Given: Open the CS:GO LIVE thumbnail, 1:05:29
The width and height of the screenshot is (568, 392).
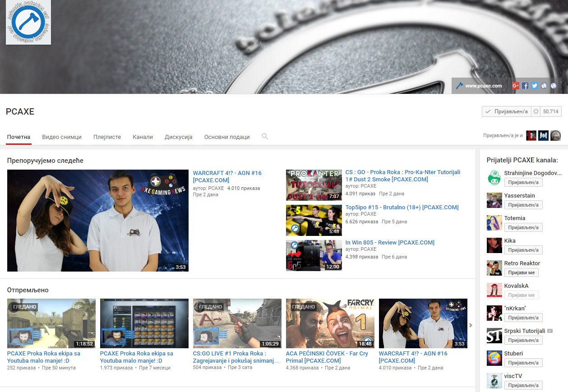Looking at the screenshot, I should (x=237, y=323).
